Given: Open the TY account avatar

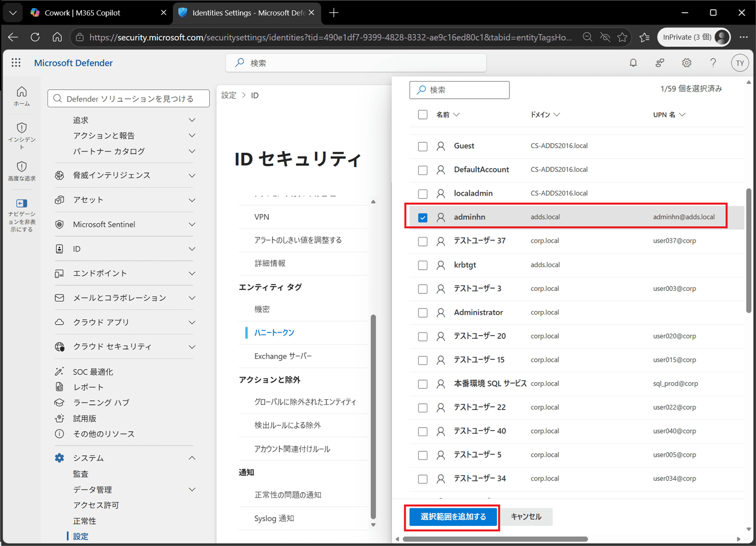Looking at the screenshot, I should (x=740, y=63).
